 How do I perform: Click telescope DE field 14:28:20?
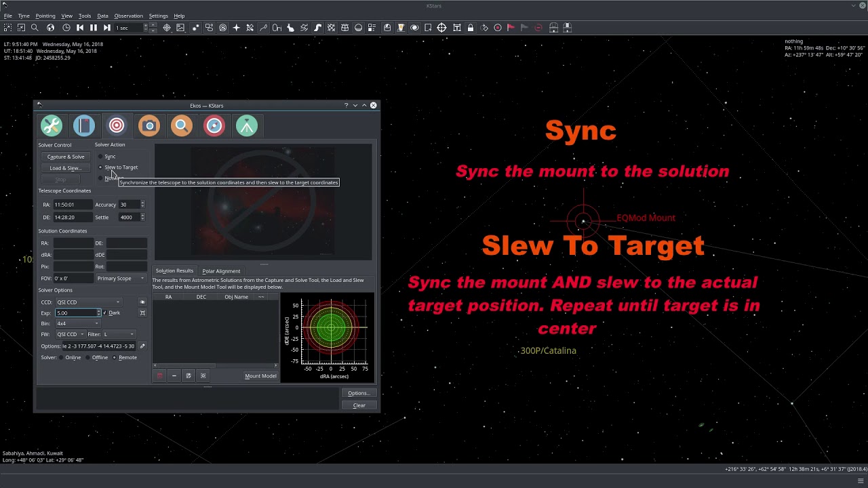(73, 218)
